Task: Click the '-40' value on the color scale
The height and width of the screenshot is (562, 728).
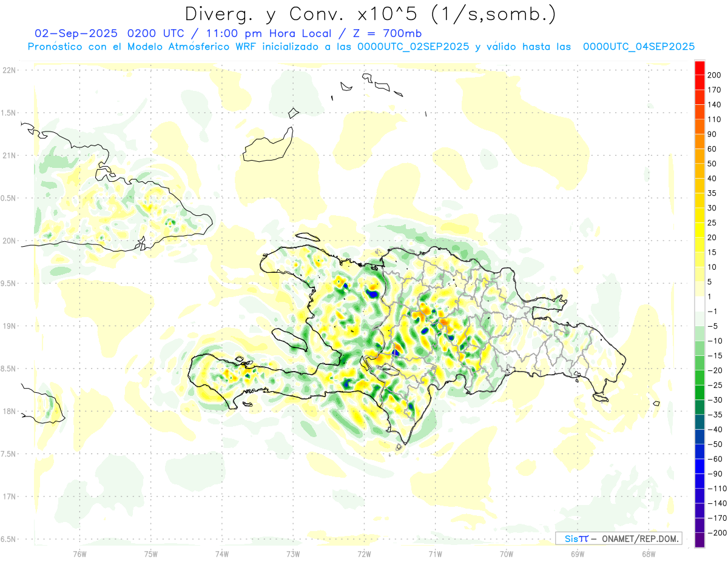Action: click(x=715, y=429)
